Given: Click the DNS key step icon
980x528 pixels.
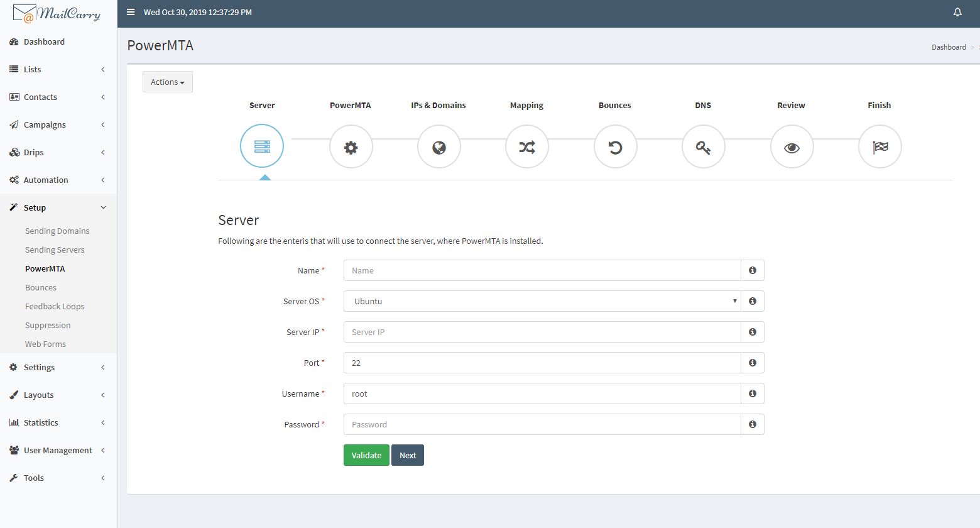Looking at the screenshot, I should click(704, 147).
